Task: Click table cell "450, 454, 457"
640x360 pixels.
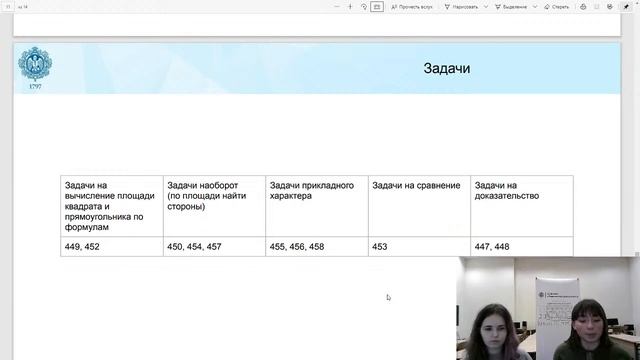Action: 214,247
